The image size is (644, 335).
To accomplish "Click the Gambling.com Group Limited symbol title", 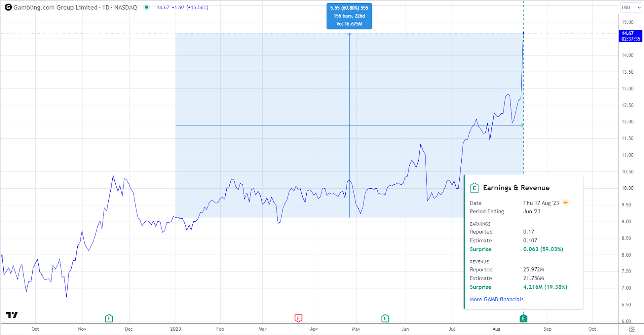I will [x=56, y=7].
